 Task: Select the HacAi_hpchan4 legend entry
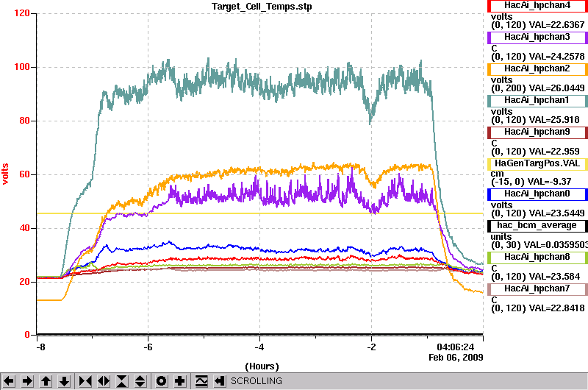coord(537,6)
